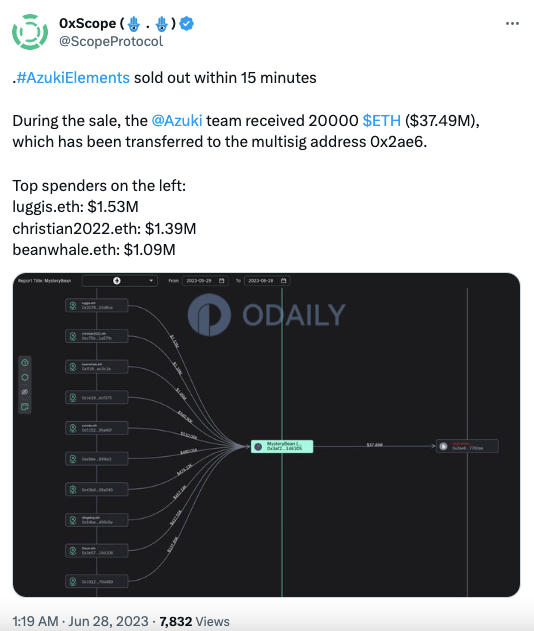Click the save icon at sidebar bottom
534x631 pixels.
[x=25, y=407]
